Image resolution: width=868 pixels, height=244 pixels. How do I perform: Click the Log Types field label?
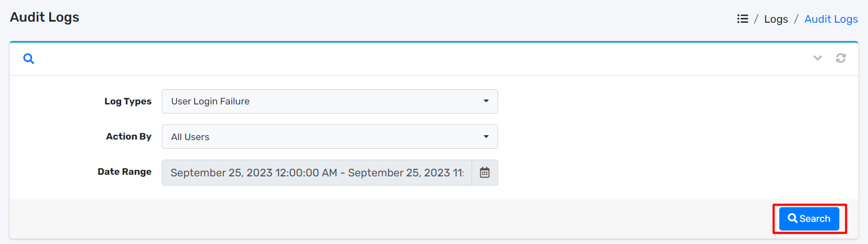point(128,101)
